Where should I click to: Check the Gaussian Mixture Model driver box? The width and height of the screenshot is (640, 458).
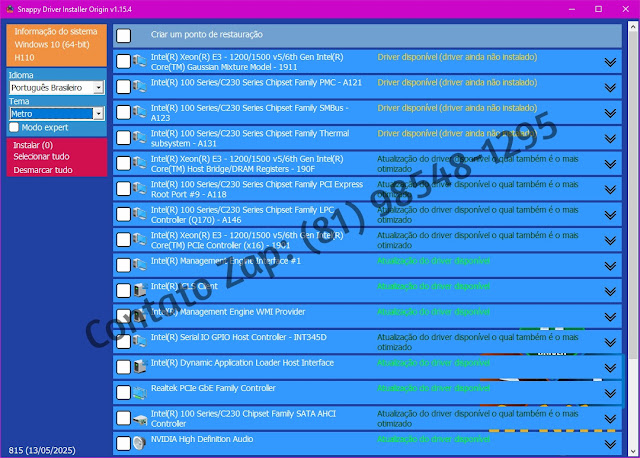124,61
